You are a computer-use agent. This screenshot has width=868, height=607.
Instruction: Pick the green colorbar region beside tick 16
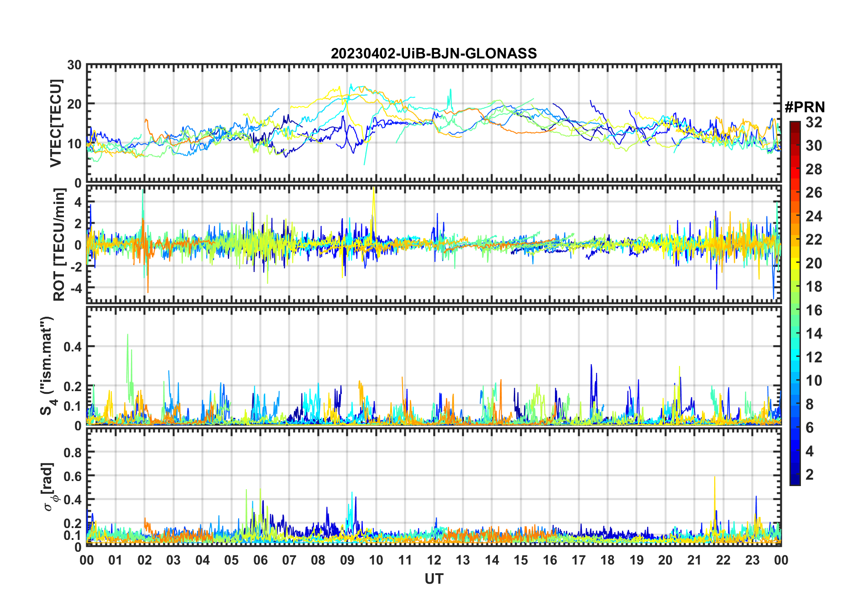coord(795,310)
